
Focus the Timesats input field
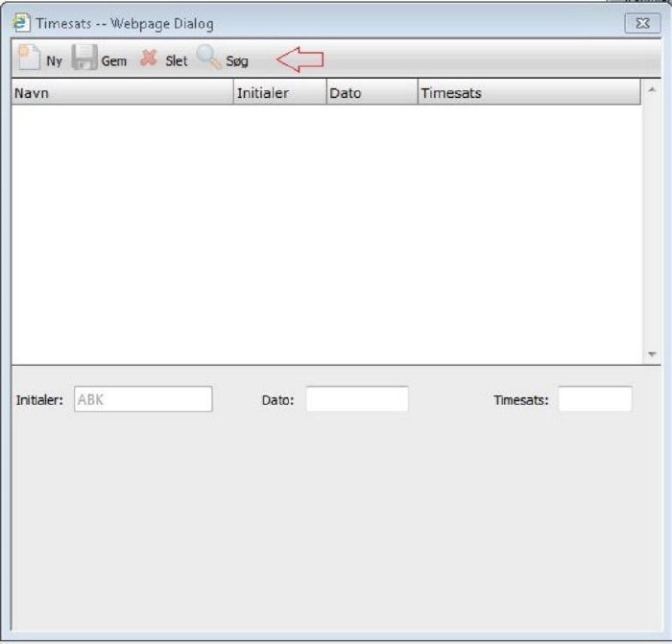(x=594, y=399)
